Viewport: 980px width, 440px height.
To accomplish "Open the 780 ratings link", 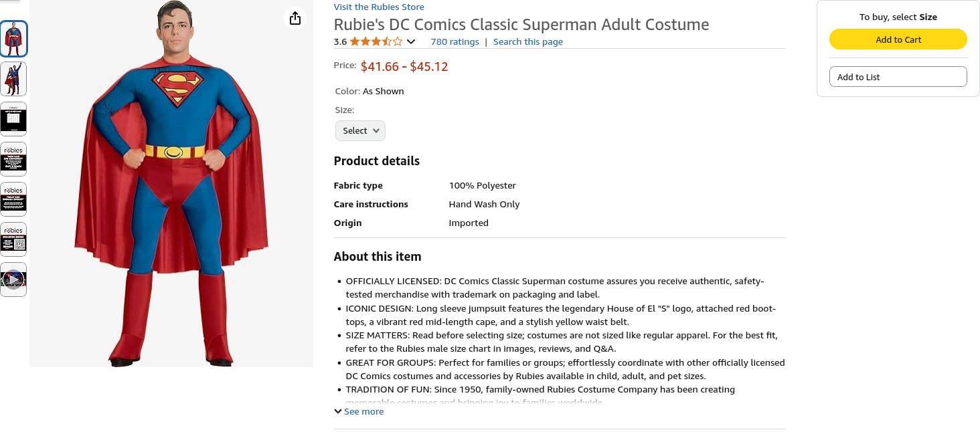I will coord(455,41).
